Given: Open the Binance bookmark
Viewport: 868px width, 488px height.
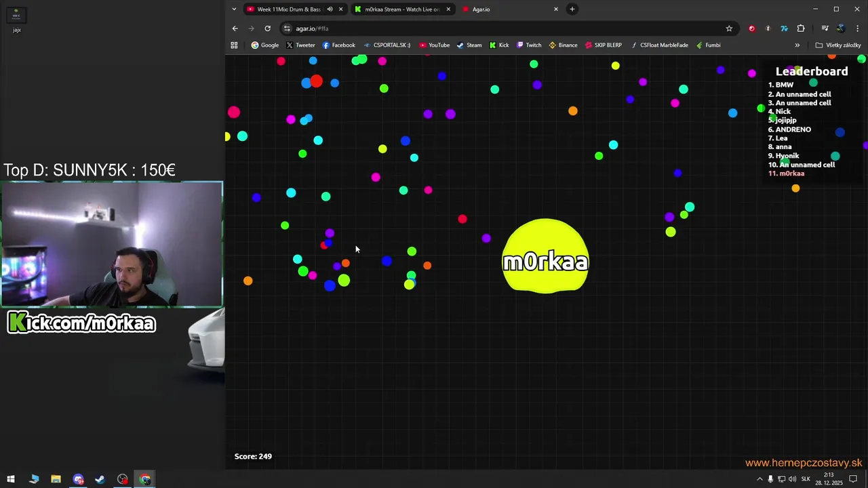Looking at the screenshot, I should [x=563, y=45].
